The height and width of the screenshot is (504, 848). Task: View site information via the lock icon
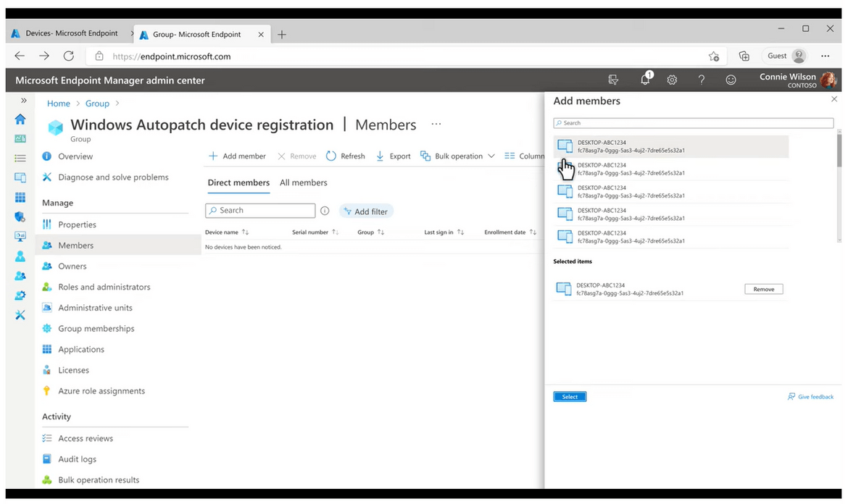tap(99, 56)
